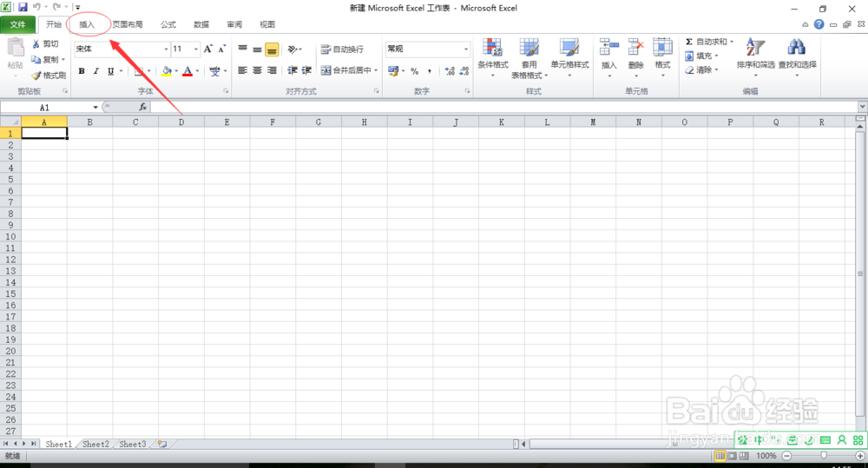Open 清除 clear dropdown

coord(701,69)
